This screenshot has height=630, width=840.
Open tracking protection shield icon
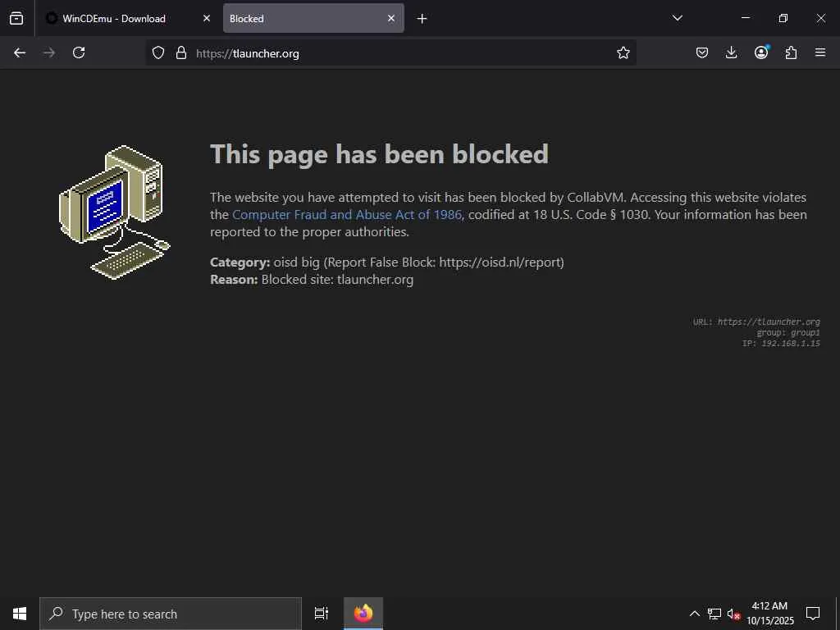pyautogui.click(x=158, y=52)
